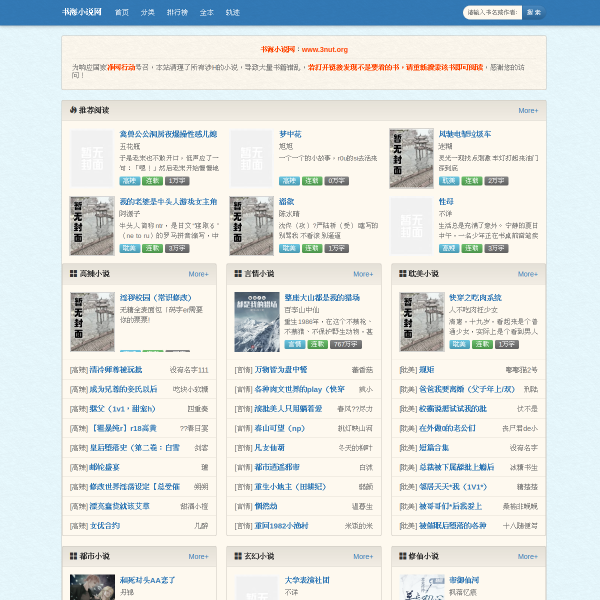
Task: Click the www.3nut.org site address text
Action: (324, 49)
